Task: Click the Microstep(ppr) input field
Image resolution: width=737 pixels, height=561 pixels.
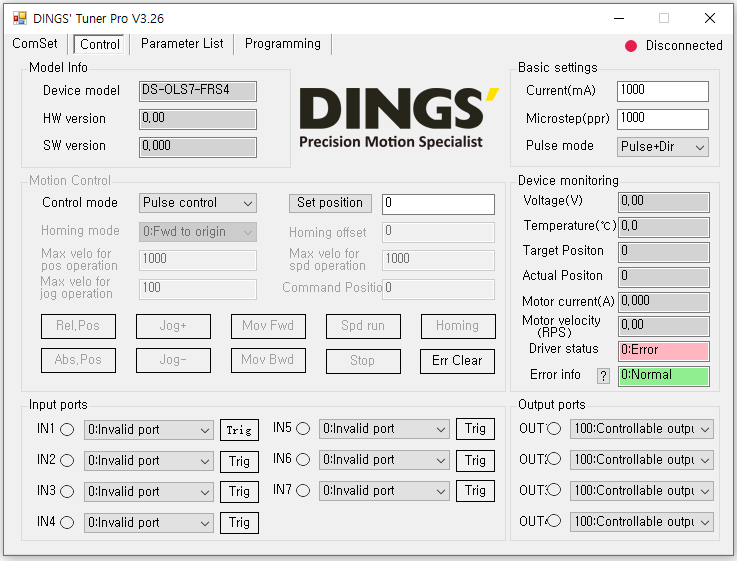Action: pos(663,119)
